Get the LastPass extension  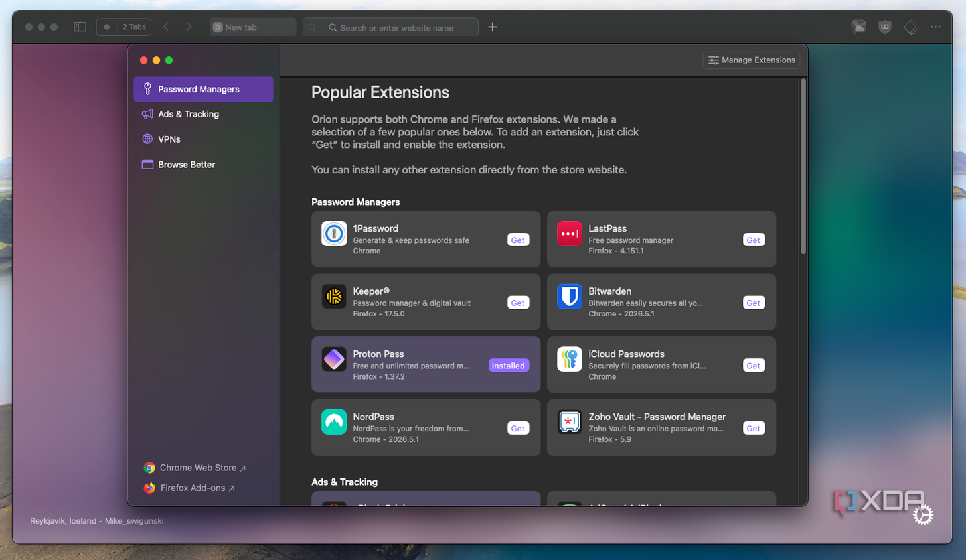pos(754,240)
